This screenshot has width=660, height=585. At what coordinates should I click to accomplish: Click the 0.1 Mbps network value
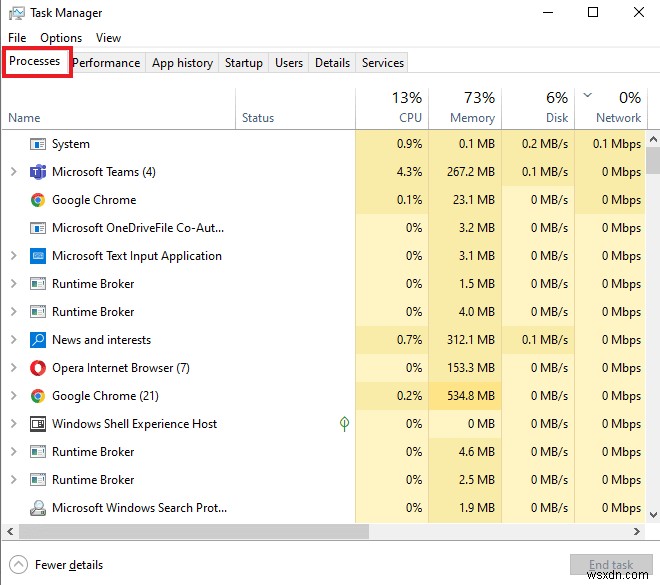617,144
